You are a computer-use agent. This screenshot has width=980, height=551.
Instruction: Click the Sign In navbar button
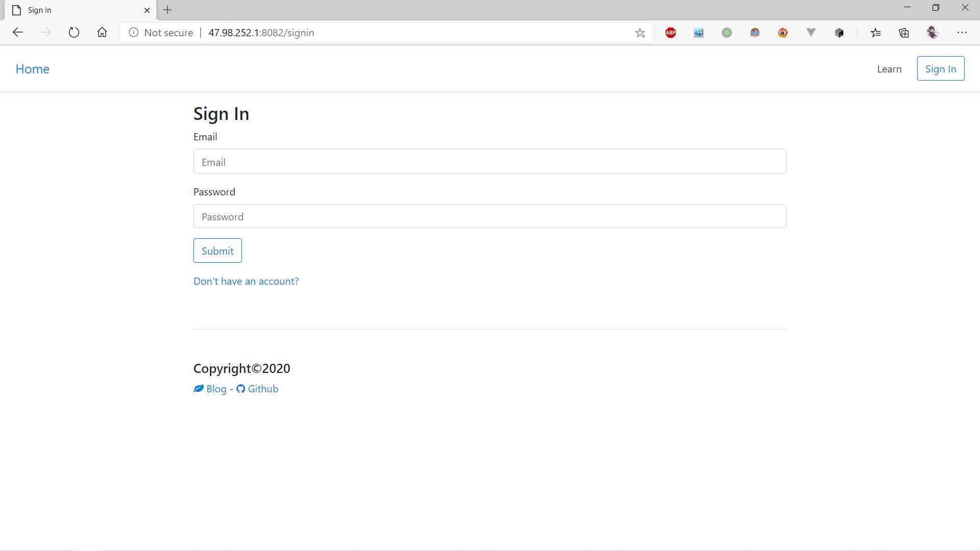(x=940, y=69)
